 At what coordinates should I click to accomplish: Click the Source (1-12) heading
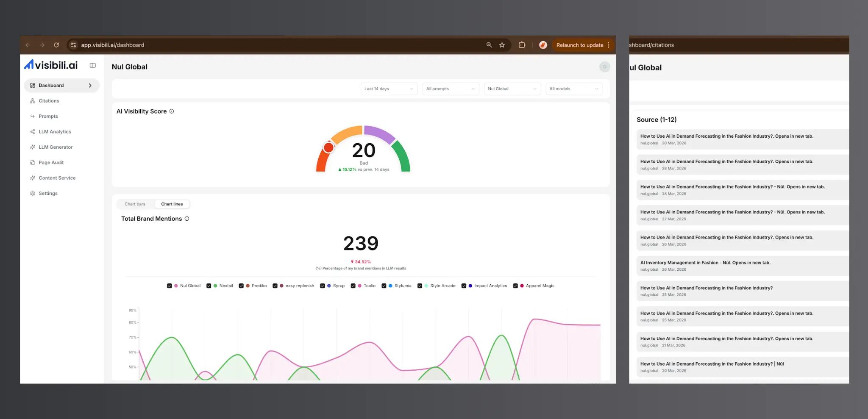point(657,120)
